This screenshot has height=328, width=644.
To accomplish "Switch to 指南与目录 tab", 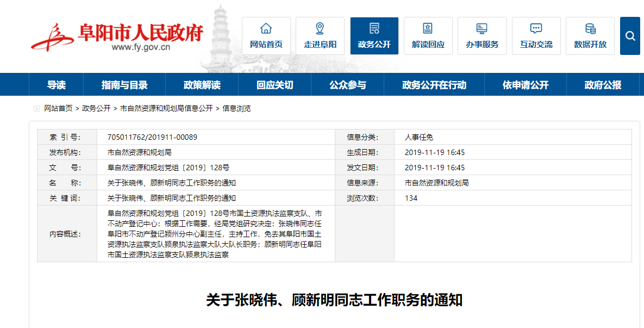I will [124, 85].
